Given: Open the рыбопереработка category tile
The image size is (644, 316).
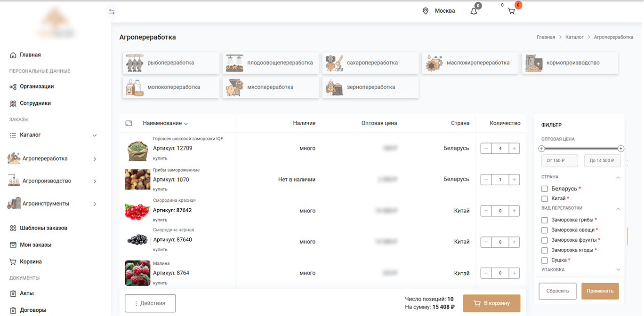Looking at the screenshot, I should click(171, 63).
